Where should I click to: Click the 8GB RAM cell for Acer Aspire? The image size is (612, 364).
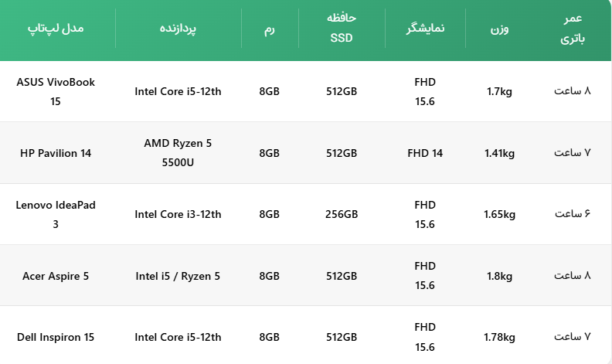[270, 276]
